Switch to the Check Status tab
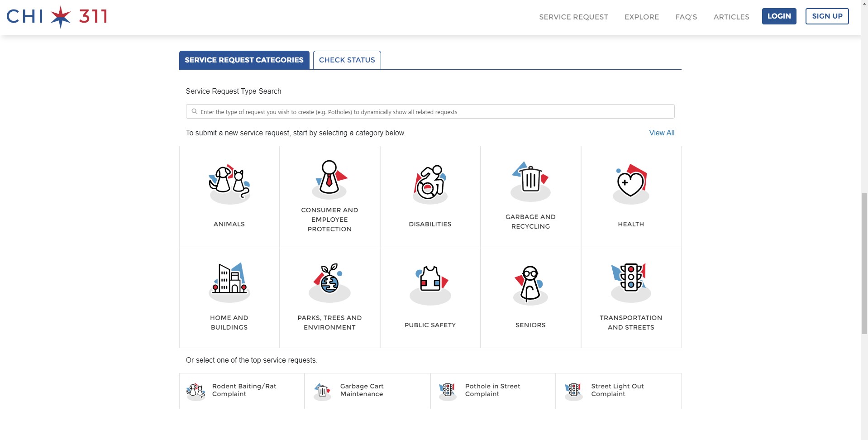This screenshot has width=868, height=440. point(347,60)
